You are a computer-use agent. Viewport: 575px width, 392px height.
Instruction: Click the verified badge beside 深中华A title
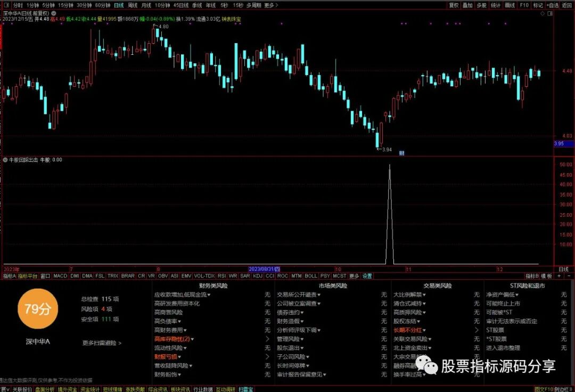click(54, 13)
